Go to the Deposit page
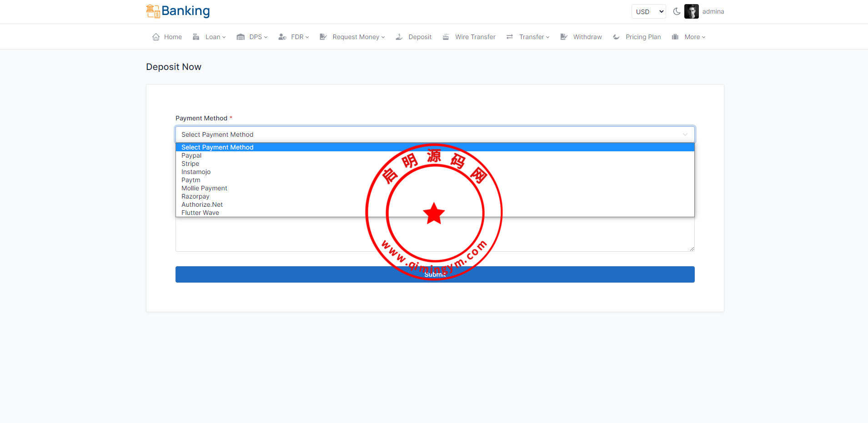The width and height of the screenshot is (868, 423). click(x=419, y=37)
